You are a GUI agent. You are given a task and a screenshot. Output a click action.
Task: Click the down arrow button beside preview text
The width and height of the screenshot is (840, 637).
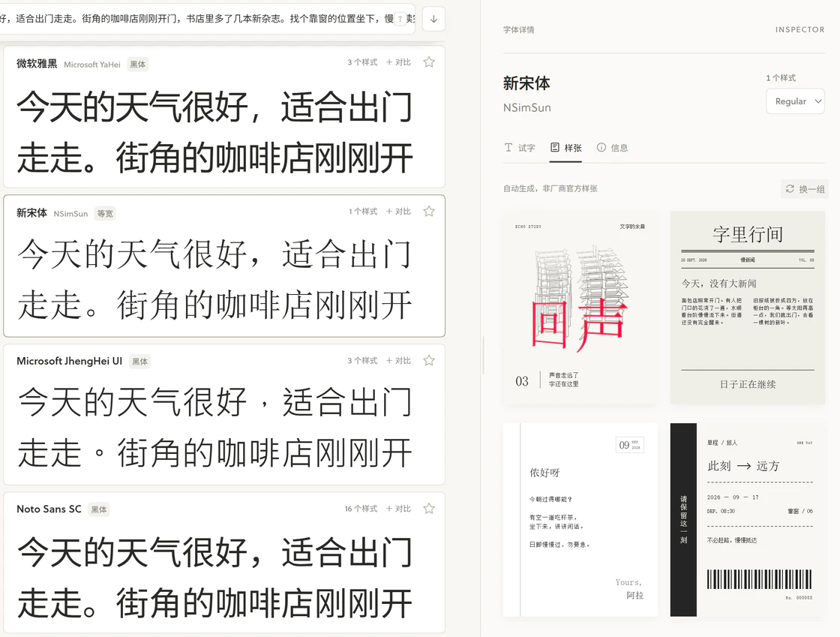(x=434, y=20)
